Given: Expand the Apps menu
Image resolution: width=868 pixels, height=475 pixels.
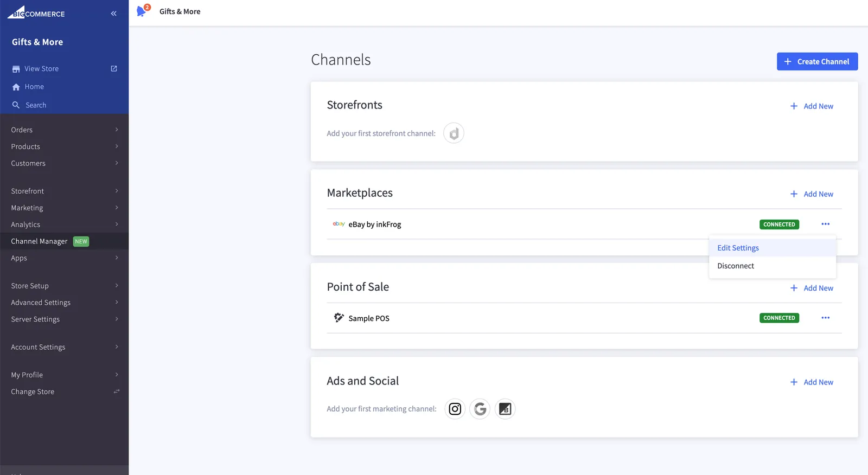Looking at the screenshot, I should click(x=64, y=258).
